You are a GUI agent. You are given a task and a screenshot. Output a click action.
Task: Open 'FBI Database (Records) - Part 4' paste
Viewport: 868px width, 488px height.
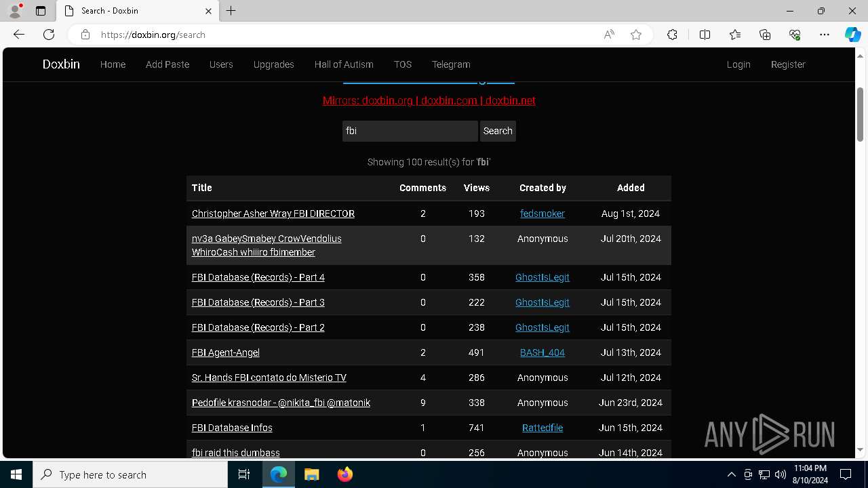tap(258, 277)
